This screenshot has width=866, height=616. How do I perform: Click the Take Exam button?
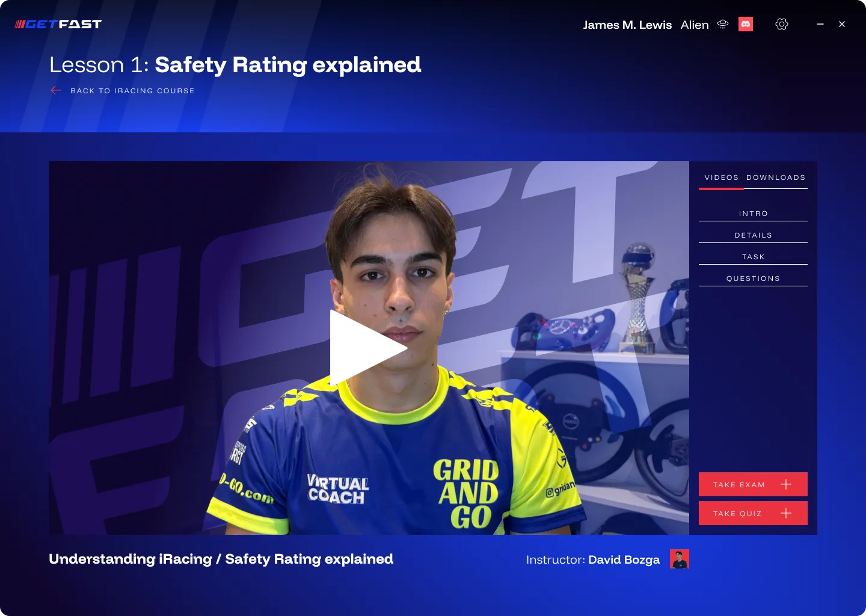click(753, 484)
